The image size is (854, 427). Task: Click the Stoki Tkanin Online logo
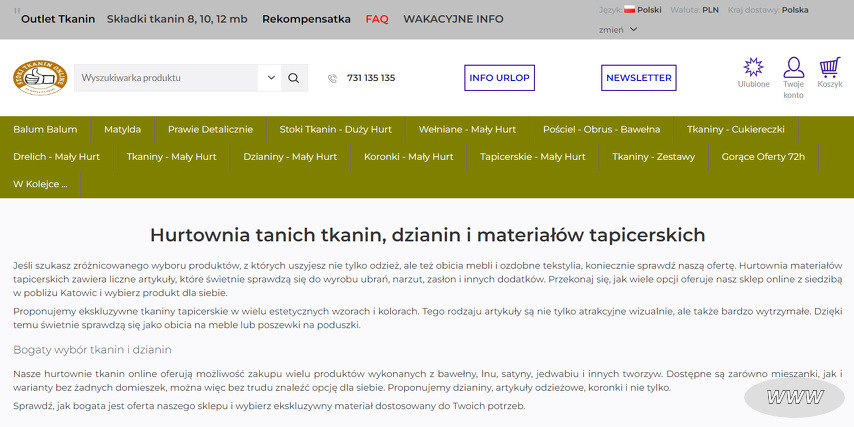(x=40, y=78)
